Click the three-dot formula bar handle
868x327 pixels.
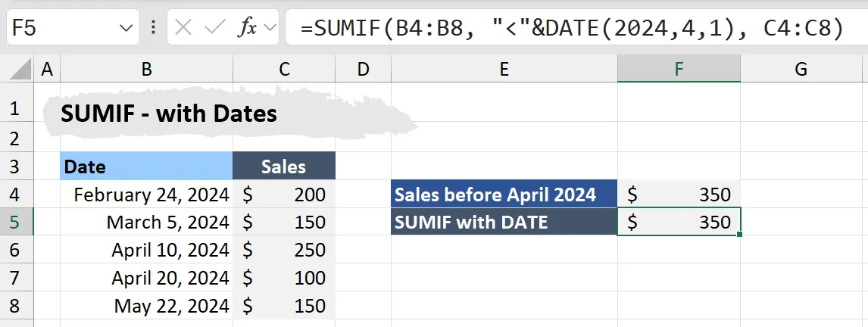(155, 29)
